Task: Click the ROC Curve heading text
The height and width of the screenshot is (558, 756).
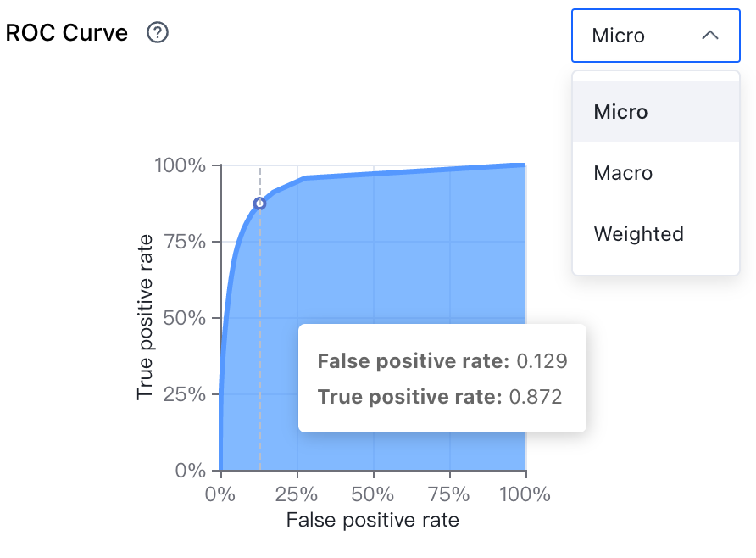Action: (67, 33)
